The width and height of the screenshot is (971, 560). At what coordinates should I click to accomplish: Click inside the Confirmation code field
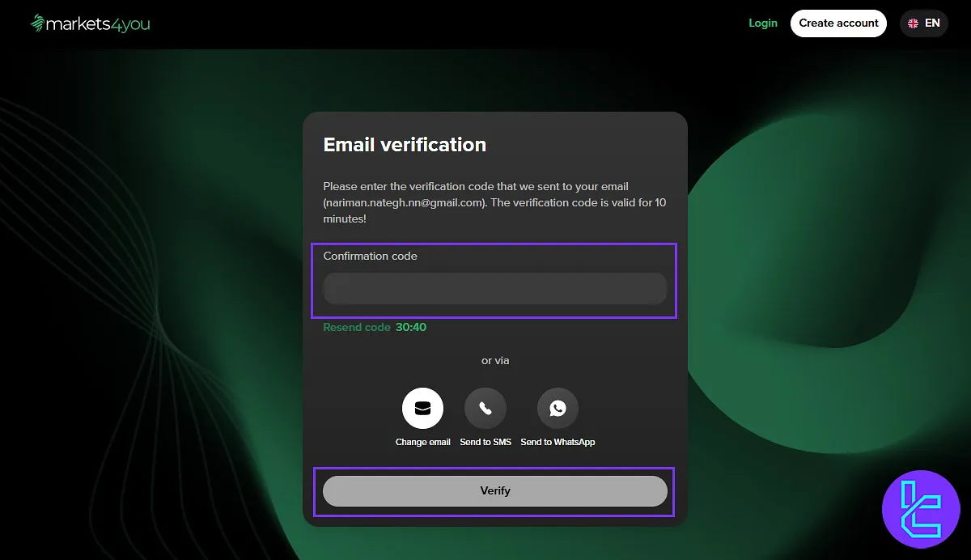coord(495,288)
